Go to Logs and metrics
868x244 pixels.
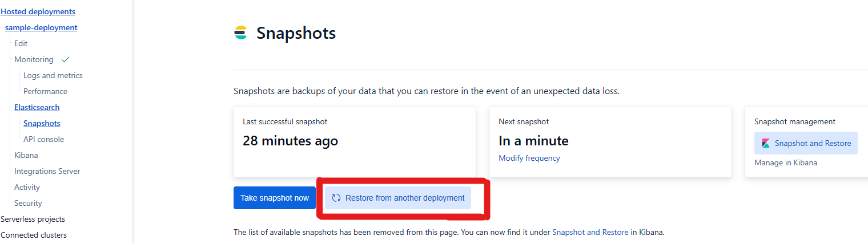tap(53, 75)
